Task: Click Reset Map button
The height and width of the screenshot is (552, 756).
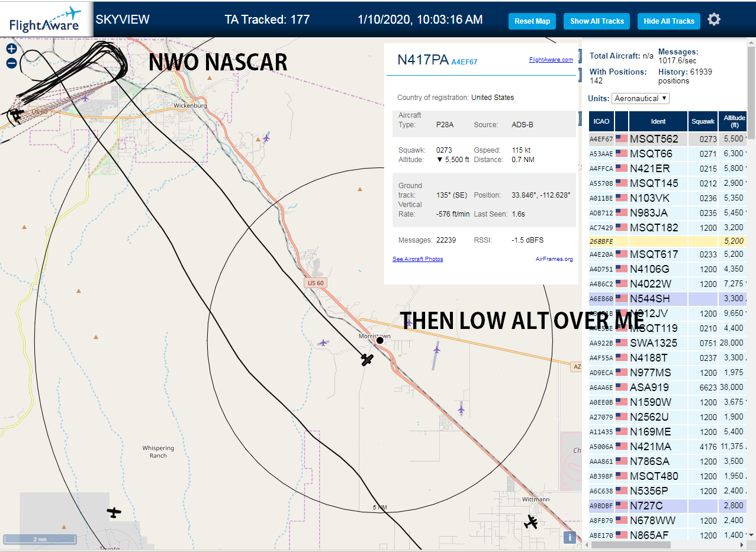Action: point(532,21)
